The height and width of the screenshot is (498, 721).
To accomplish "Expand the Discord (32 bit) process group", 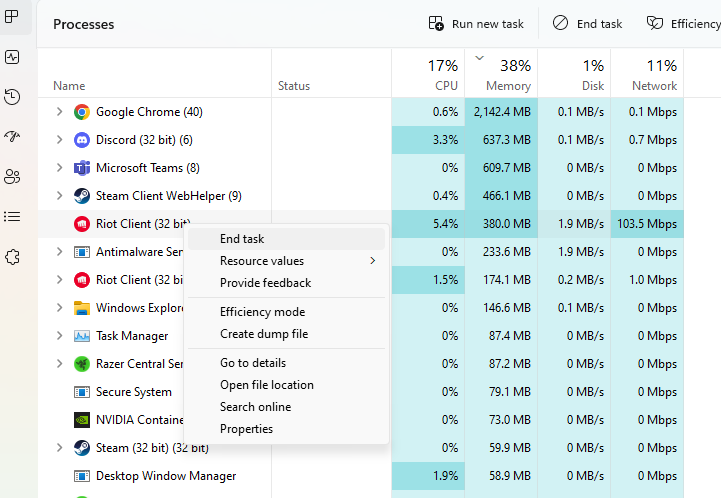I will pos(59,140).
